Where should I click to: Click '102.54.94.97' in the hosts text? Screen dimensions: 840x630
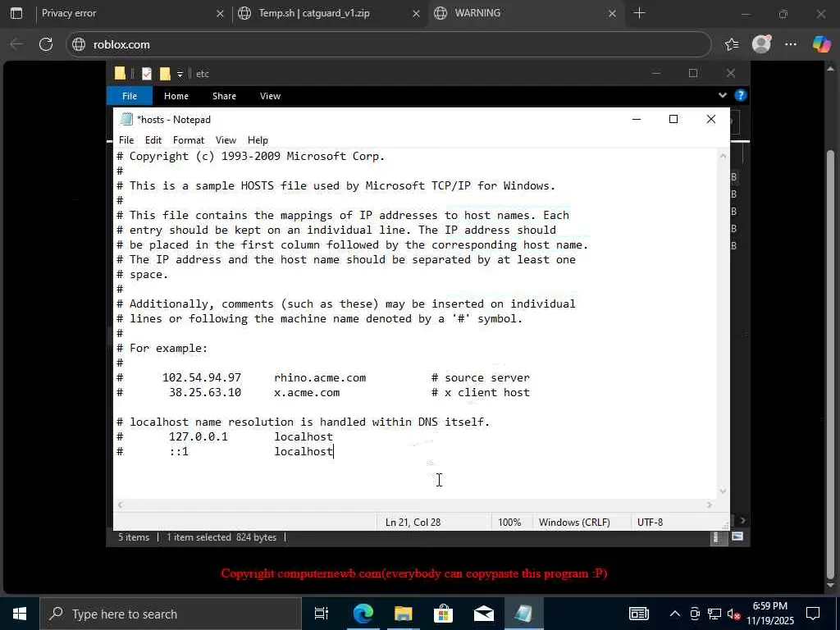[x=202, y=377]
